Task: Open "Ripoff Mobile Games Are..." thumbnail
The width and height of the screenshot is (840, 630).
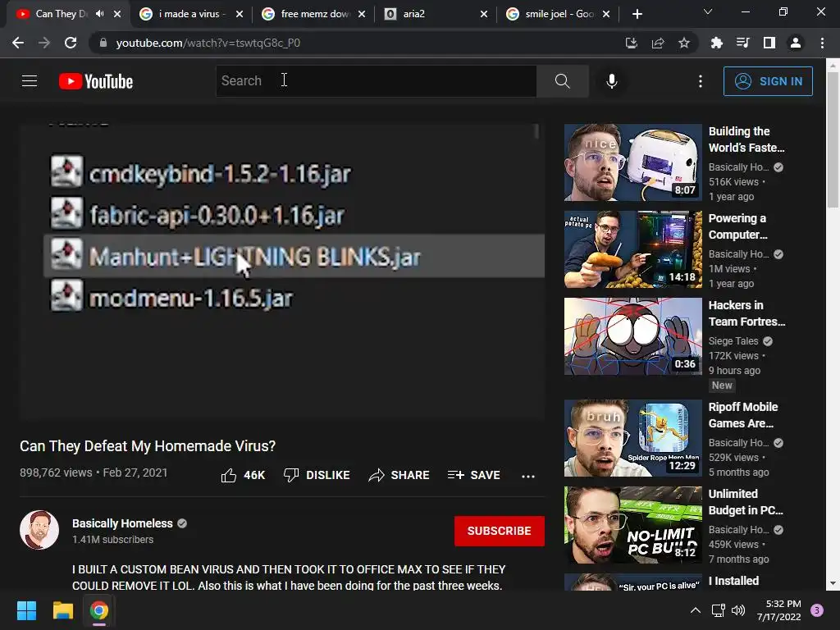Action: click(x=632, y=438)
